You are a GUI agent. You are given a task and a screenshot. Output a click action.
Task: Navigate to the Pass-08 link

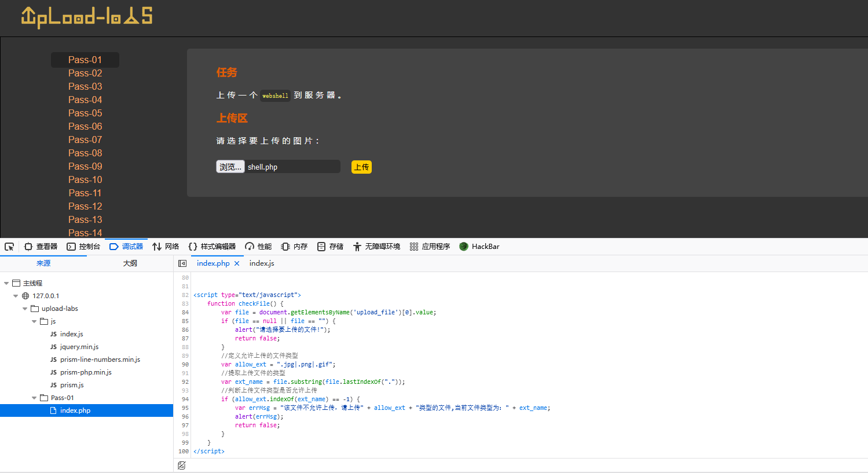85,153
